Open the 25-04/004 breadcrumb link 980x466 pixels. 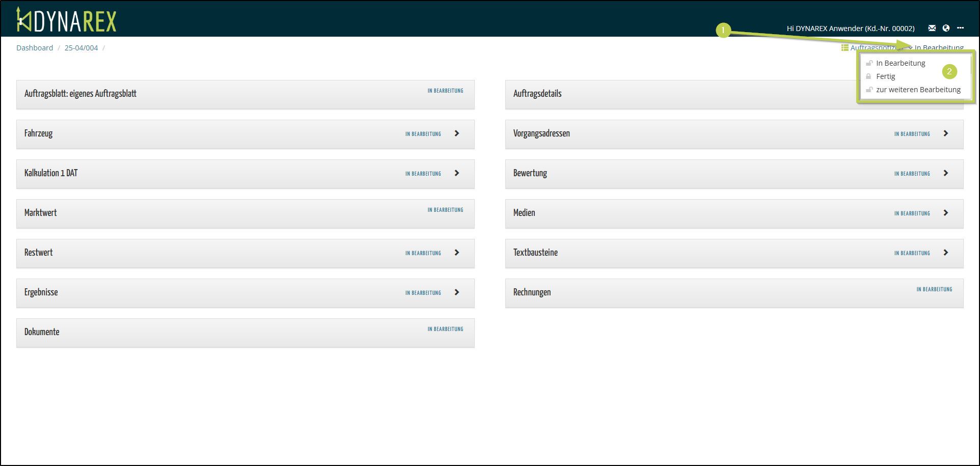pyautogui.click(x=81, y=48)
